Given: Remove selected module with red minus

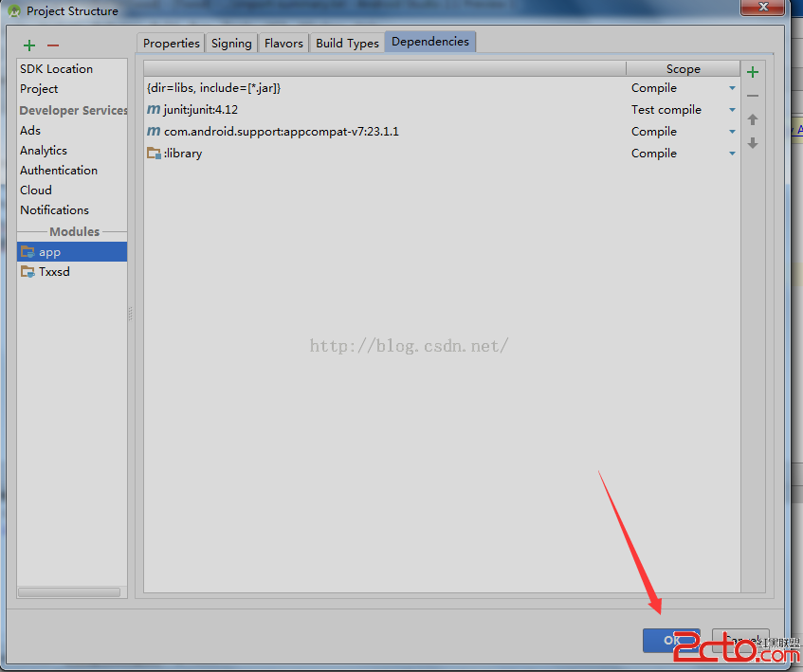Looking at the screenshot, I should (53, 45).
